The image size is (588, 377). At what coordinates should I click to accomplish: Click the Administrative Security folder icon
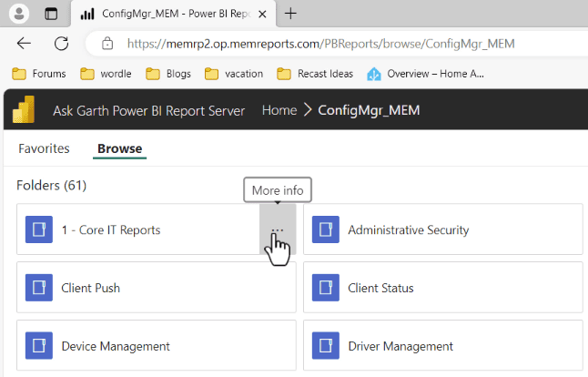pyautogui.click(x=326, y=229)
